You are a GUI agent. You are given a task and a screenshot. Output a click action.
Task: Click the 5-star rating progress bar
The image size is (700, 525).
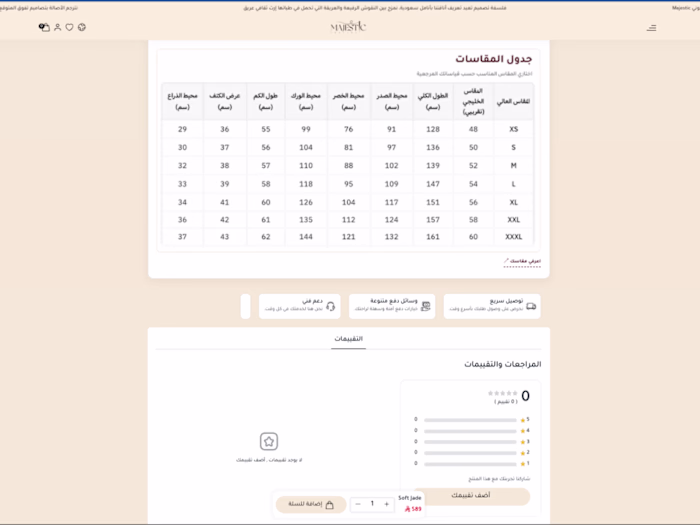[x=470, y=420]
